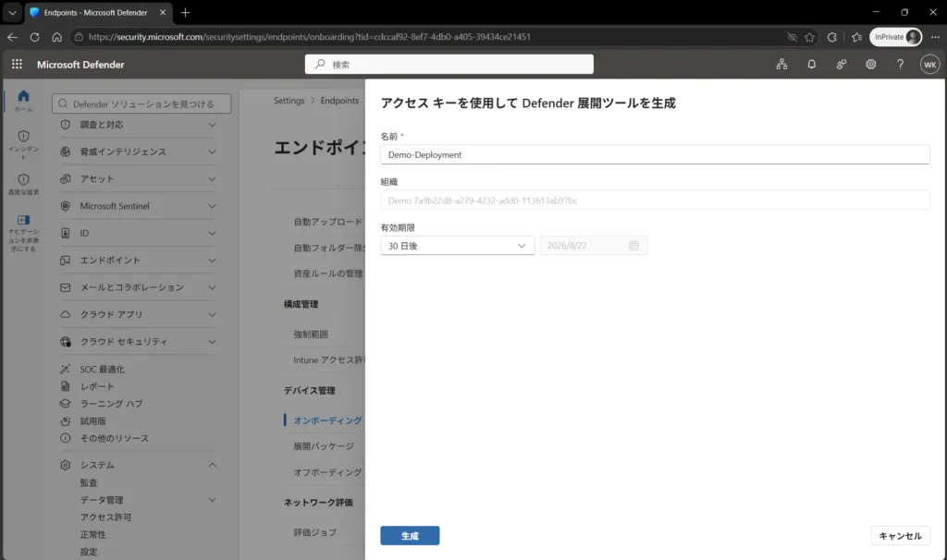
Task: Click the その他のリソース info icon
Action: click(66, 438)
